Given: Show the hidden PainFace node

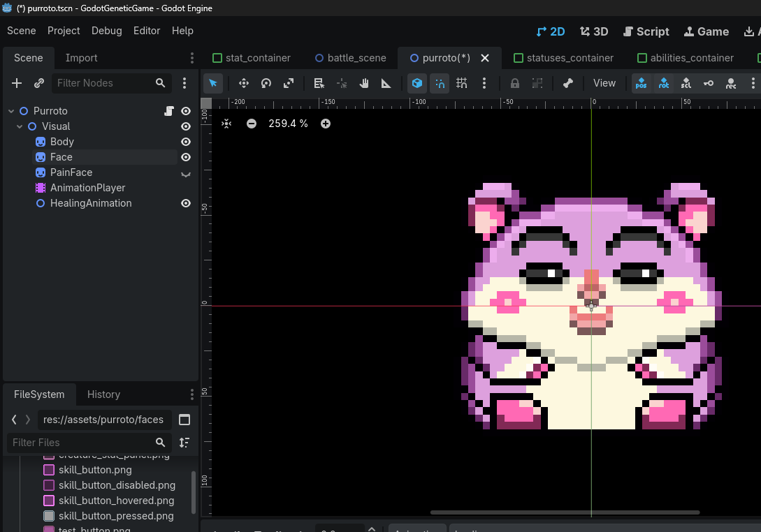Looking at the screenshot, I should [186, 173].
